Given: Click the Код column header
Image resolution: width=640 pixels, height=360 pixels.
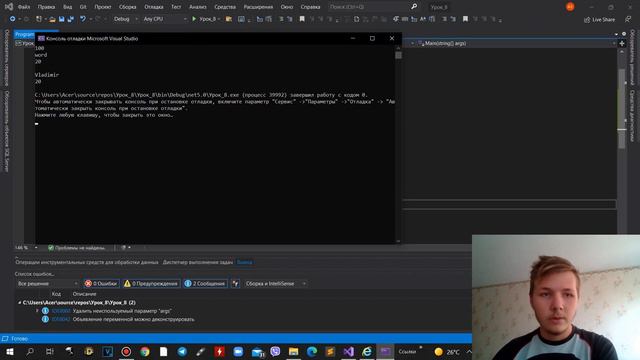Looking at the screenshot, I should (56, 294).
